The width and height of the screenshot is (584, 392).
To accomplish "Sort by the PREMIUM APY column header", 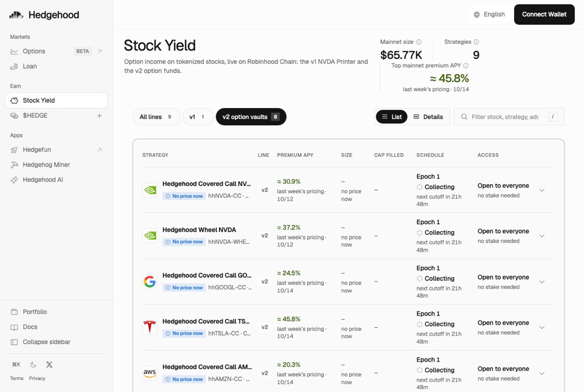I will (295, 155).
